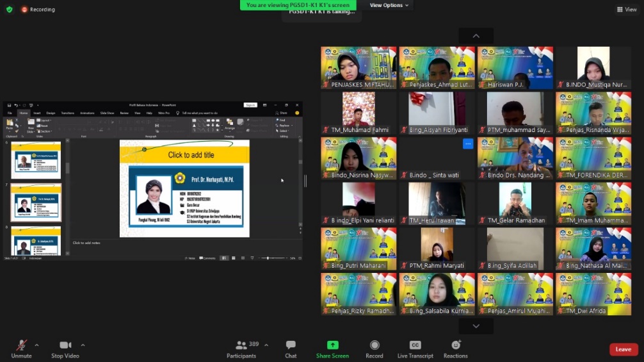
Task: Expand the arrow beside Participants count
Action: click(x=266, y=345)
